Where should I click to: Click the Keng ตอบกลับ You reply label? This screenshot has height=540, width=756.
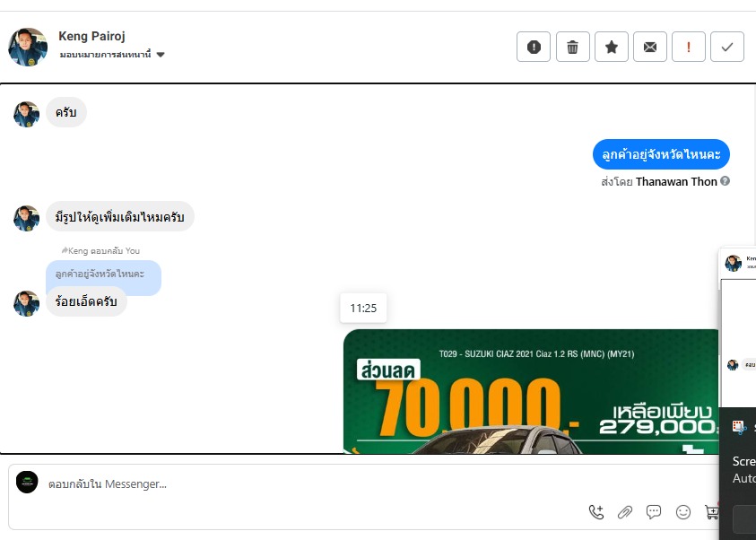100,251
